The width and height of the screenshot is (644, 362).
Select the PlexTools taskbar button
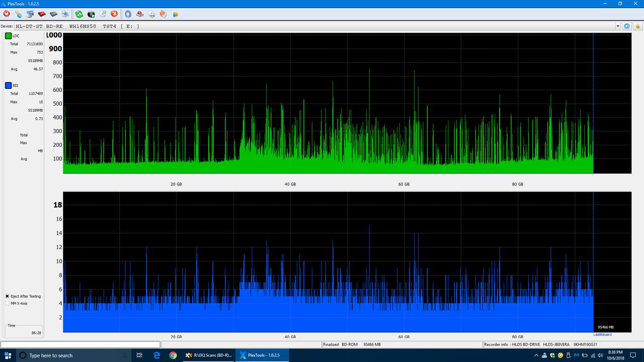point(263,355)
